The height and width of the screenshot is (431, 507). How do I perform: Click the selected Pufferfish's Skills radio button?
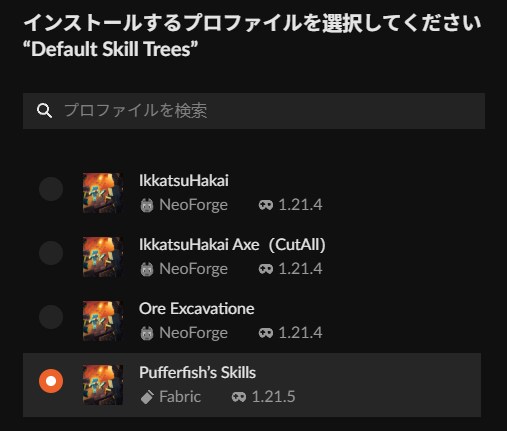point(51,381)
